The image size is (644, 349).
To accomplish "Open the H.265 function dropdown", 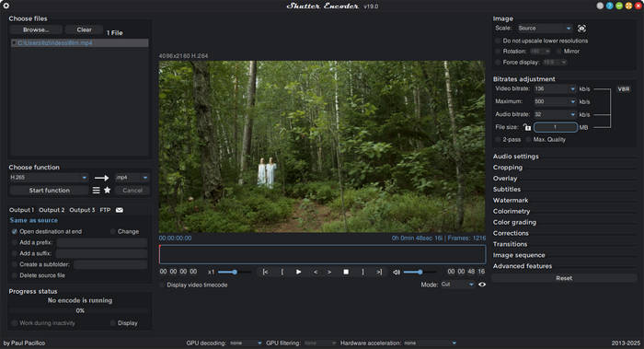I will click(49, 178).
